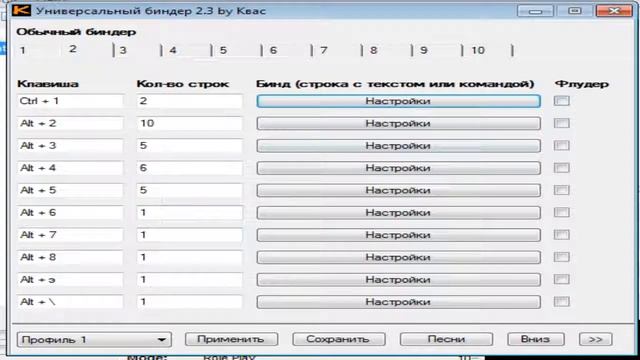640x360 pixels.
Task: Open Настройки for the Alt + э bind
Action: coord(398,280)
